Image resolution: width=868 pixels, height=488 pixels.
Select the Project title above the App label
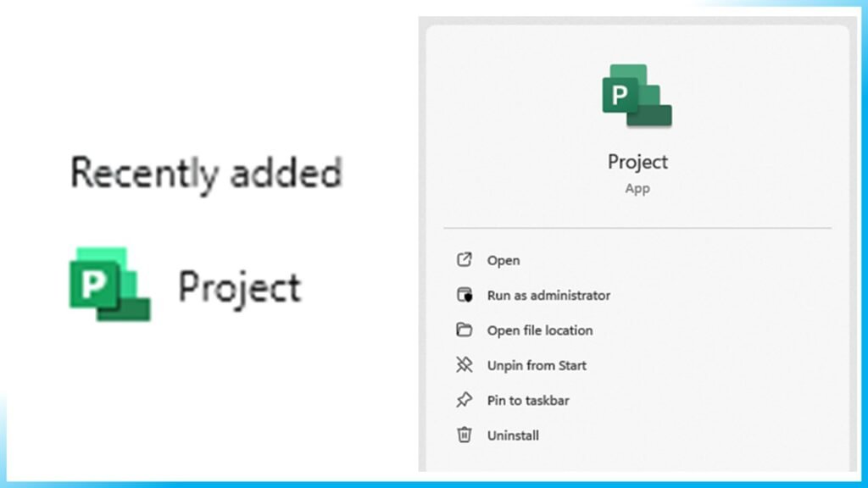click(637, 162)
